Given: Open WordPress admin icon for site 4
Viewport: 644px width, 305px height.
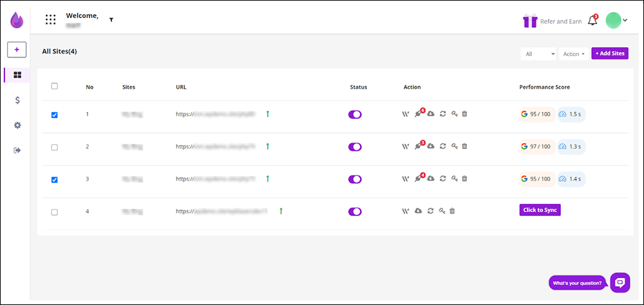Looking at the screenshot, I should click(405, 211).
